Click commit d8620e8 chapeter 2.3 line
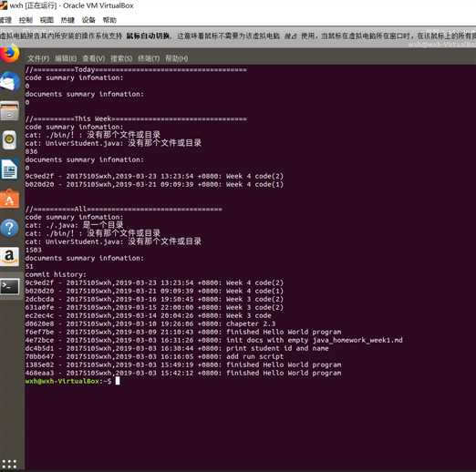This screenshot has height=472, width=476. pos(150,323)
